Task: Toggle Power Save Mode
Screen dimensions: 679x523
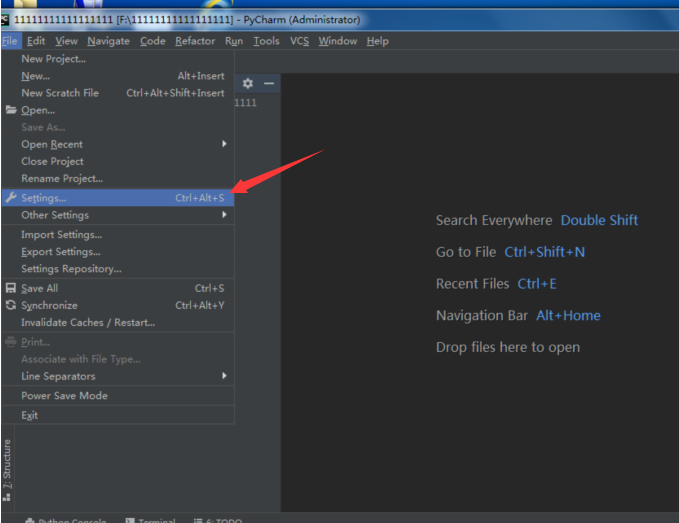Action: click(x=118, y=395)
